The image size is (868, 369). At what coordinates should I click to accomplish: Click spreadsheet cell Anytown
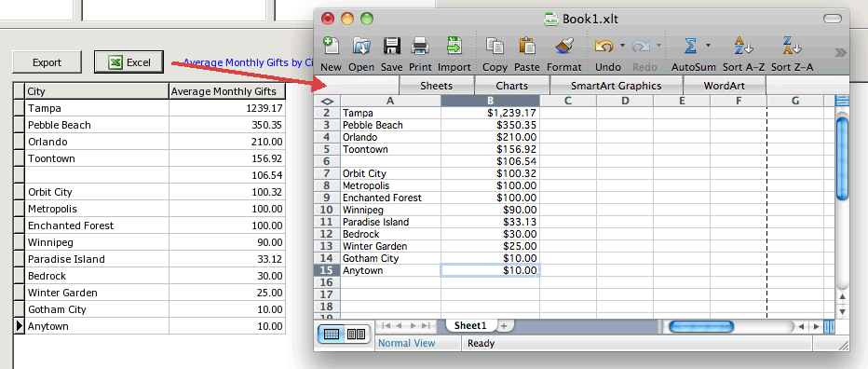[x=390, y=270]
